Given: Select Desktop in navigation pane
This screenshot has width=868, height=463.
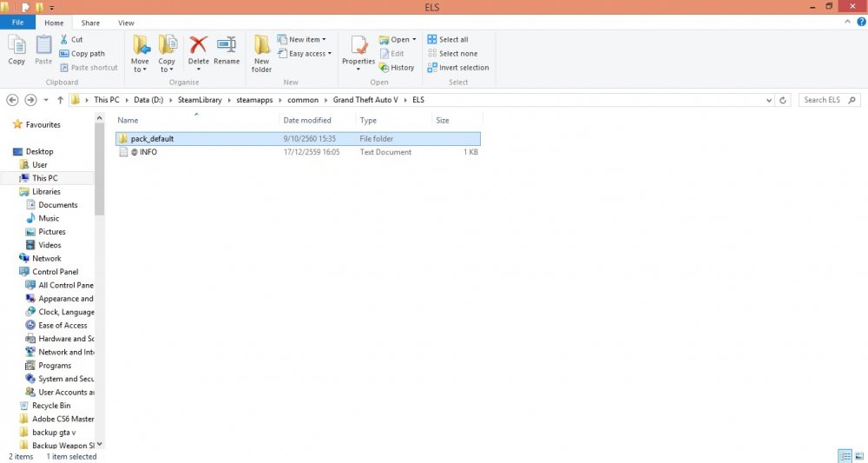Looking at the screenshot, I should pyautogui.click(x=33, y=151).
